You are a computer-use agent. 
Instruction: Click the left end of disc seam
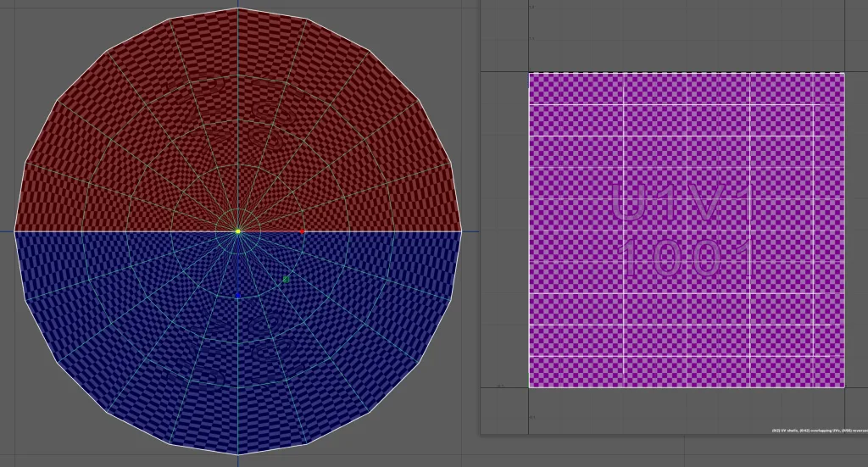15,231
